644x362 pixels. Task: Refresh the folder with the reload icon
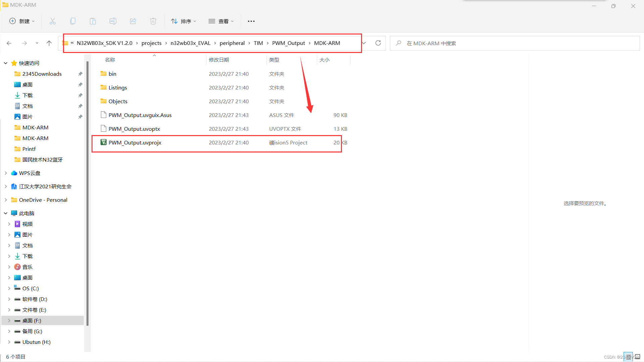tap(378, 43)
